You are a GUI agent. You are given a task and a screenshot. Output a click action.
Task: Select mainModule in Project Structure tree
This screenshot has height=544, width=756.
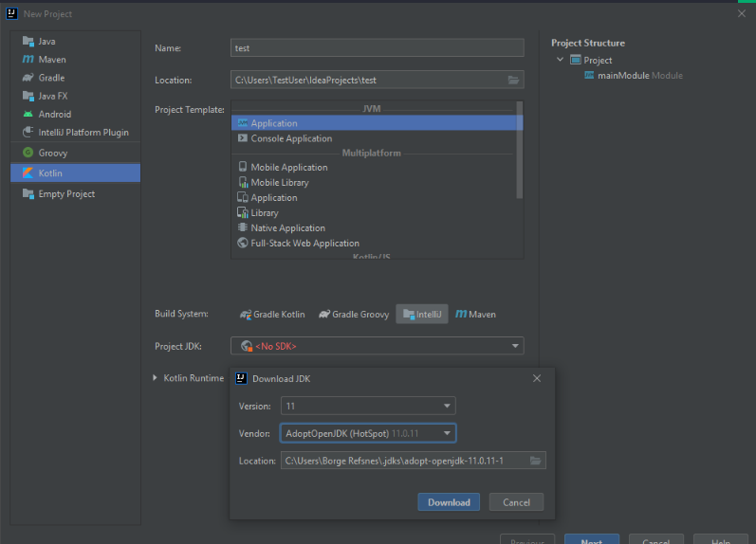coord(633,75)
